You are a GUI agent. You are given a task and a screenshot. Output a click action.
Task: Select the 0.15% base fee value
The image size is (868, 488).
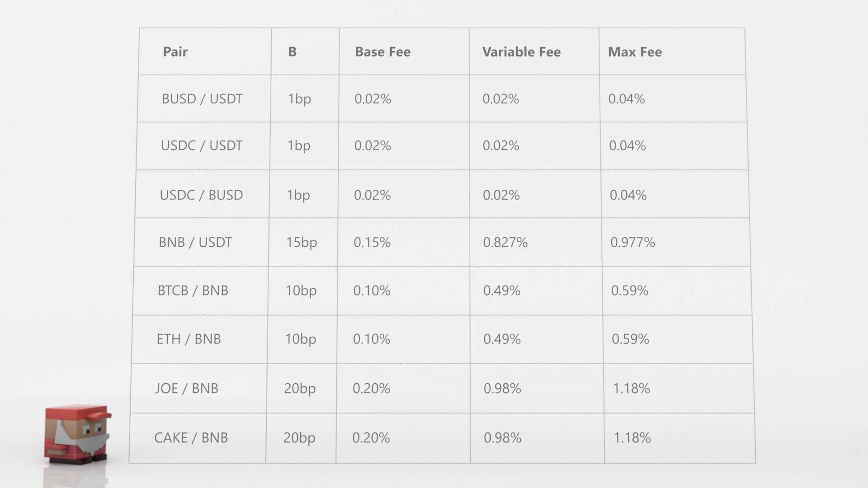click(x=372, y=243)
